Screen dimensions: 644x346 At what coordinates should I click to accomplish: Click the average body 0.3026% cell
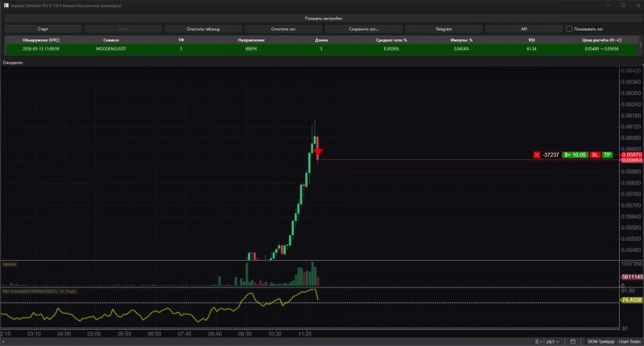pyautogui.click(x=391, y=49)
